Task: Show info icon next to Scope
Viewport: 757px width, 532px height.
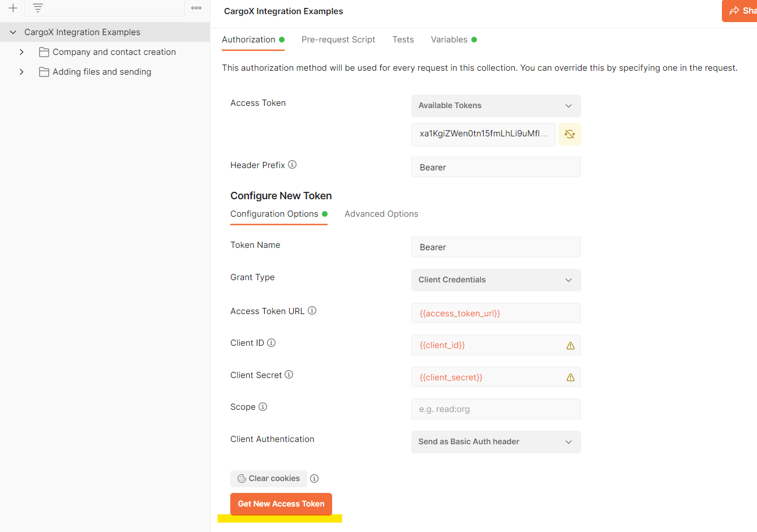Action: (x=263, y=406)
